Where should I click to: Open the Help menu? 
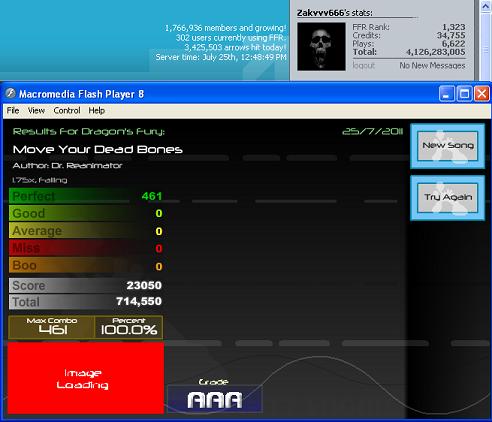click(96, 110)
